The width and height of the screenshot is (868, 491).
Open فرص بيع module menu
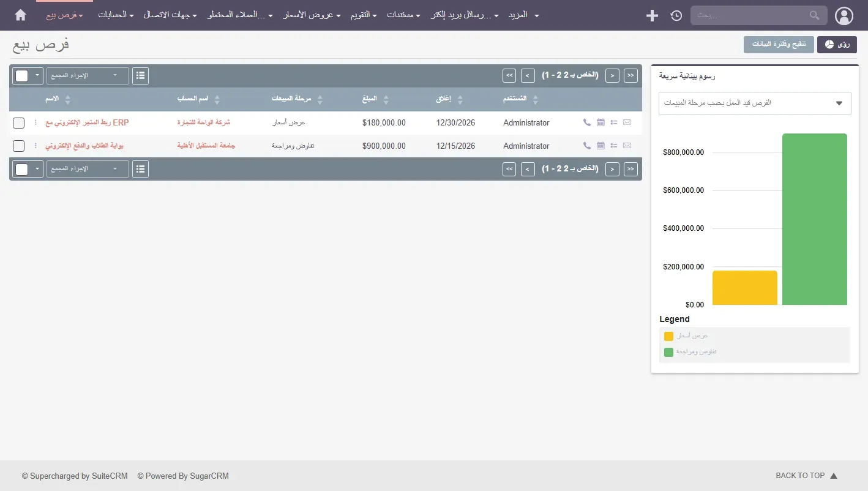64,15
